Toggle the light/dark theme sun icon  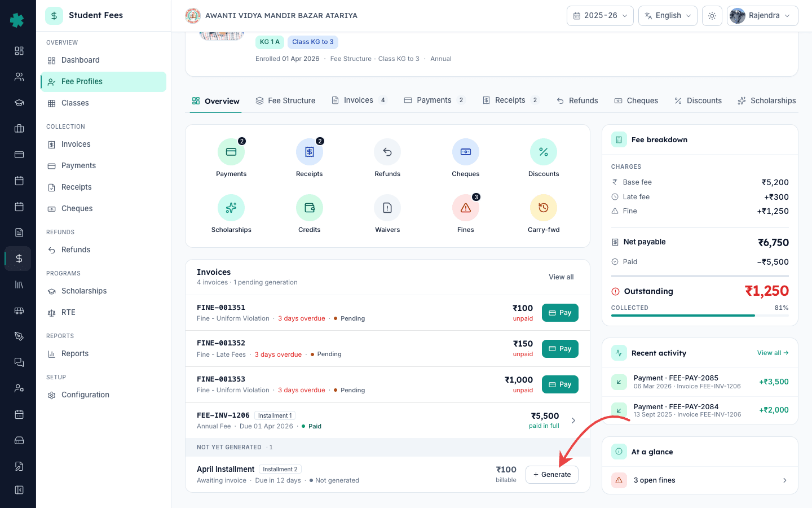click(x=712, y=16)
